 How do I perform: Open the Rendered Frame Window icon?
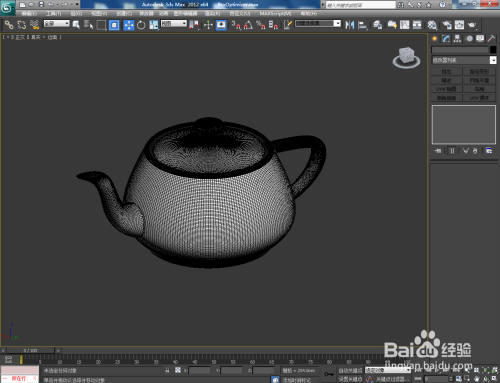point(459,25)
